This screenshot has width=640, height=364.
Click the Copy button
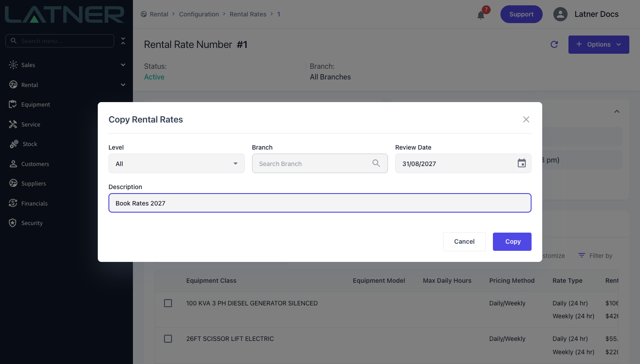[x=512, y=241]
